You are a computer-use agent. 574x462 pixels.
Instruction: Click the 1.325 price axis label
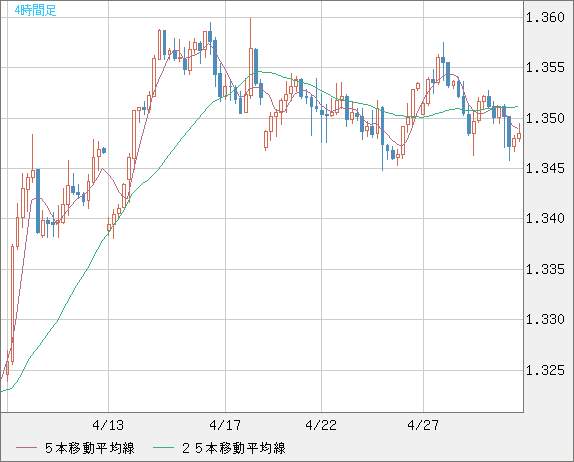point(545,370)
